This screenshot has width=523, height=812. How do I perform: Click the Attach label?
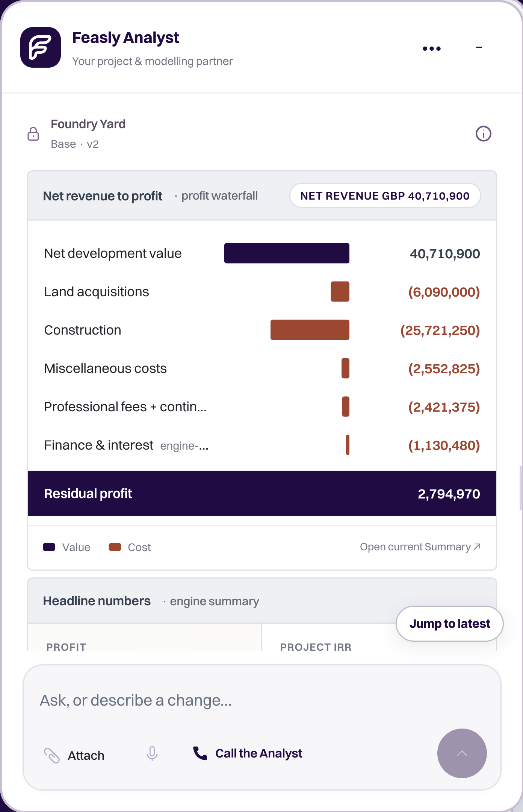click(x=86, y=756)
